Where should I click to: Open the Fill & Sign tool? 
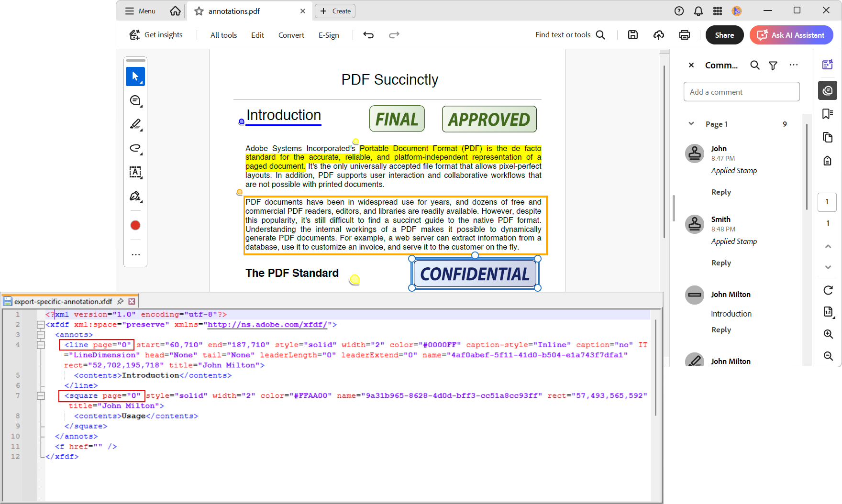135,196
